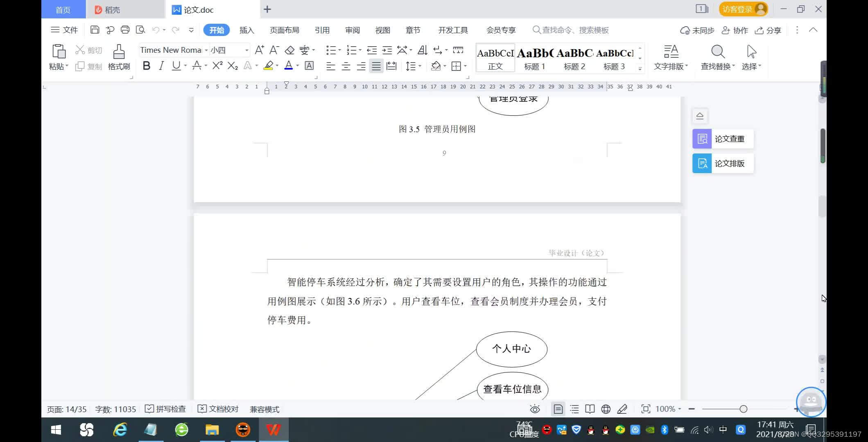Open the 论文排版 side tool
Viewport: 868px width, 442px height.
(x=723, y=163)
